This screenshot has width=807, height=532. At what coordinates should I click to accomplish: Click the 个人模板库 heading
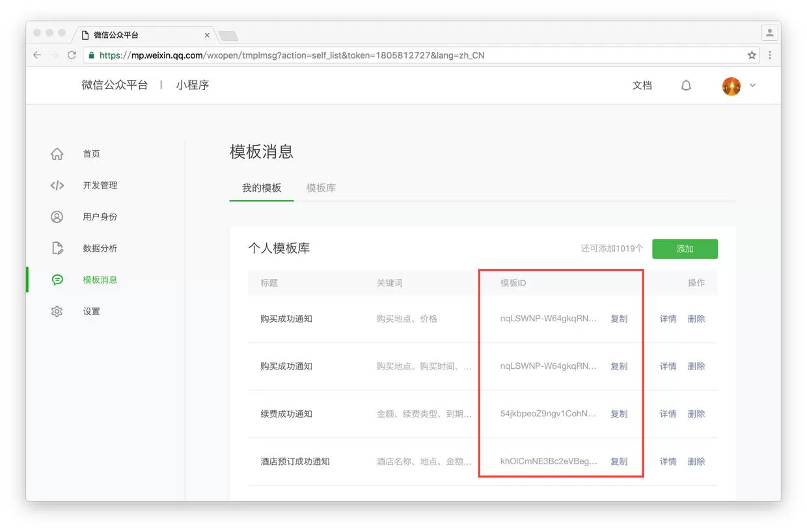tap(279, 248)
